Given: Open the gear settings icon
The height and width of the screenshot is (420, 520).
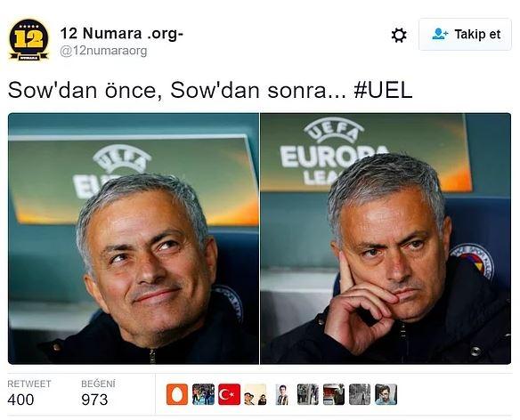Looking at the screenshot, I should tap(399, 35).
